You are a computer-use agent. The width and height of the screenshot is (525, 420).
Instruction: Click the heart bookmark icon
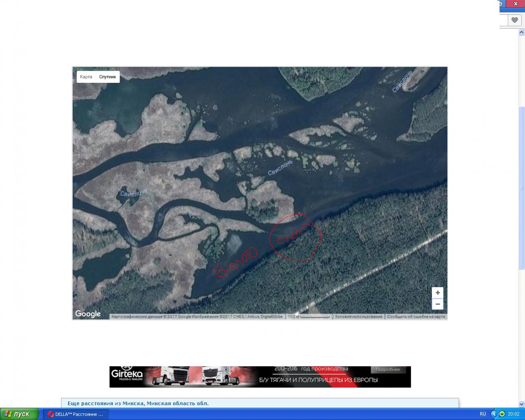pyautogui.click(x=514, y=20)
